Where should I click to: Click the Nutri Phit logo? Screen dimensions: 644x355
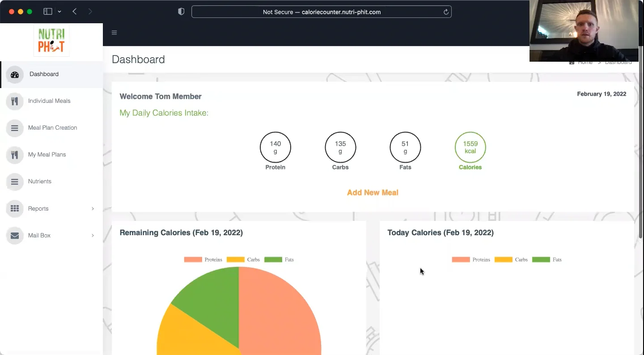51,40
